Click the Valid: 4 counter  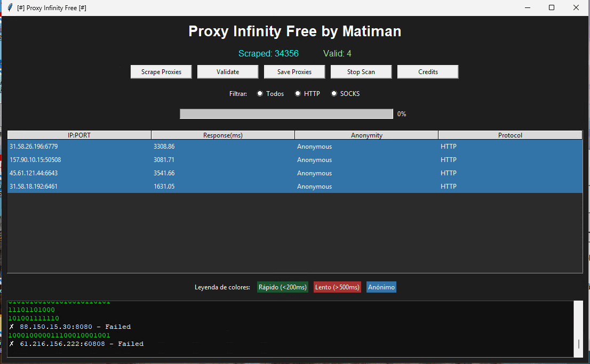coord(337,53)
